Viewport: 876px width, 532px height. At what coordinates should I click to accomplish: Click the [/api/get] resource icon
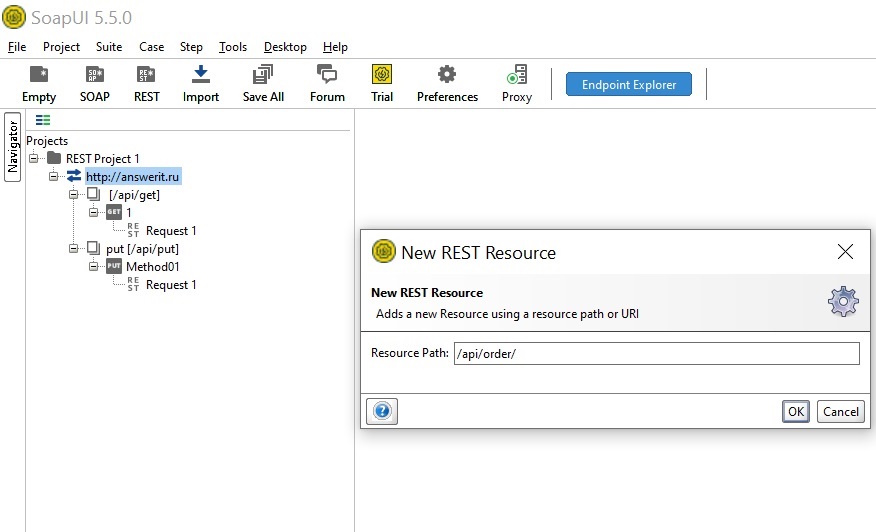click(93, 194)
